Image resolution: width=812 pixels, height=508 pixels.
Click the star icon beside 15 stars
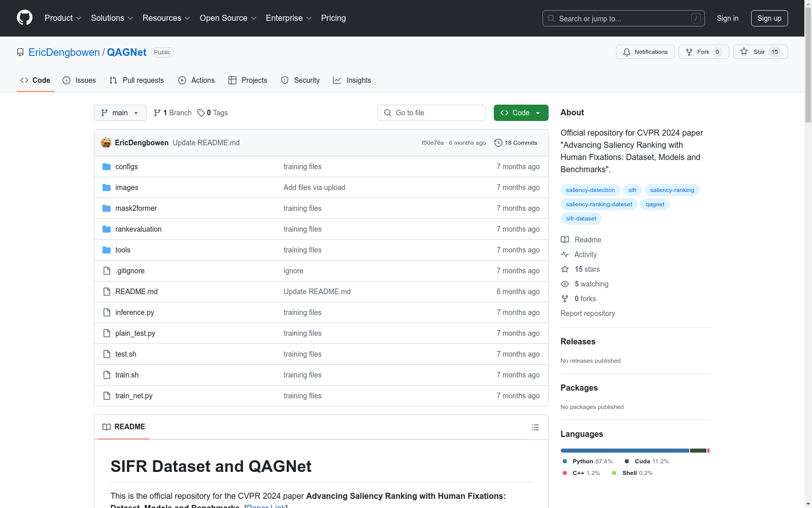pyautogui.click(x=565, y=269)
